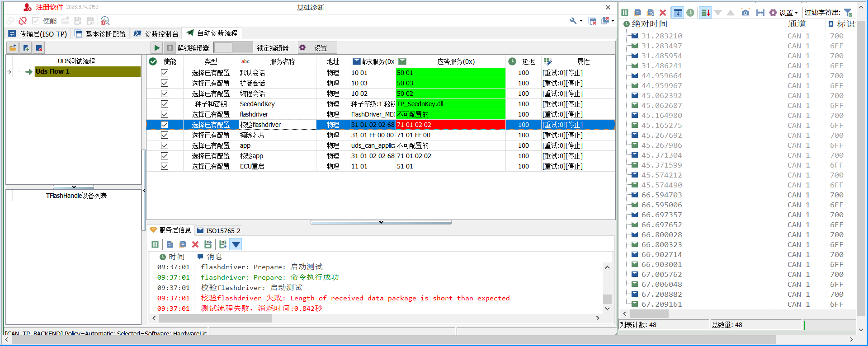Switch trace time display with clock icon
Image resolution: width=868 pixels, height=346 pixels.
(690, 13)
